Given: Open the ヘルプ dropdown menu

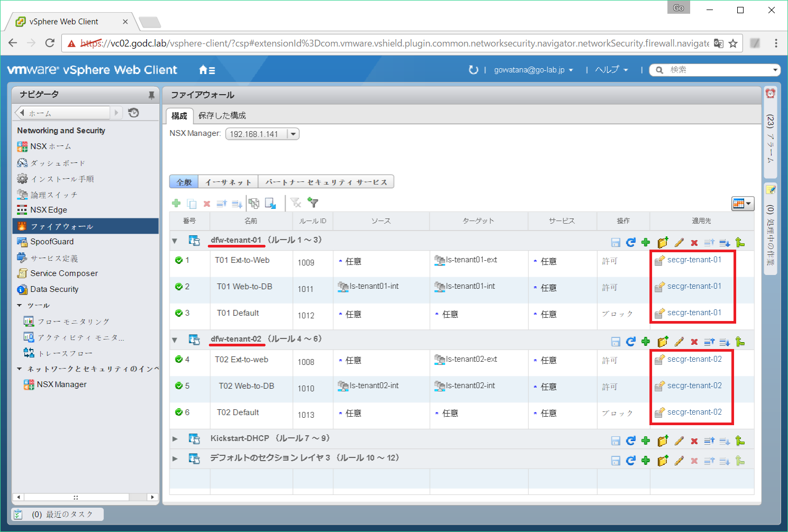Looking at the screenshot, I should point(611,70).
